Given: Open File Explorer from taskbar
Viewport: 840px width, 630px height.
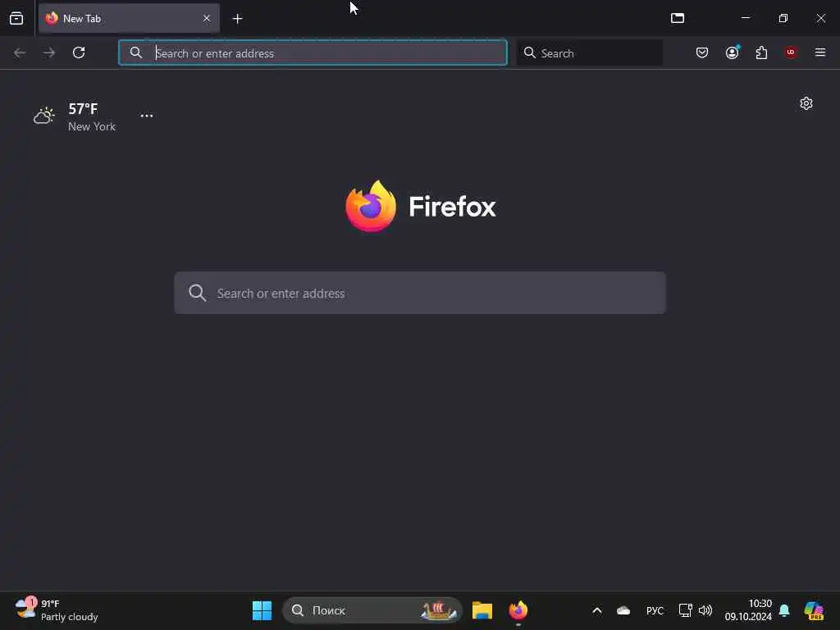Looking at the screenshot, I should click(x=482, y=610).
